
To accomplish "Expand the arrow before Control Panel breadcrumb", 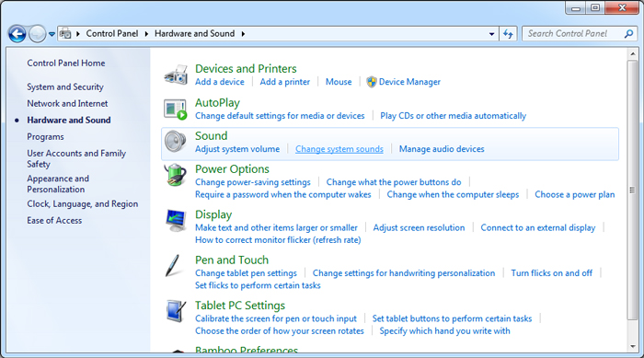I will coord(78,34).
